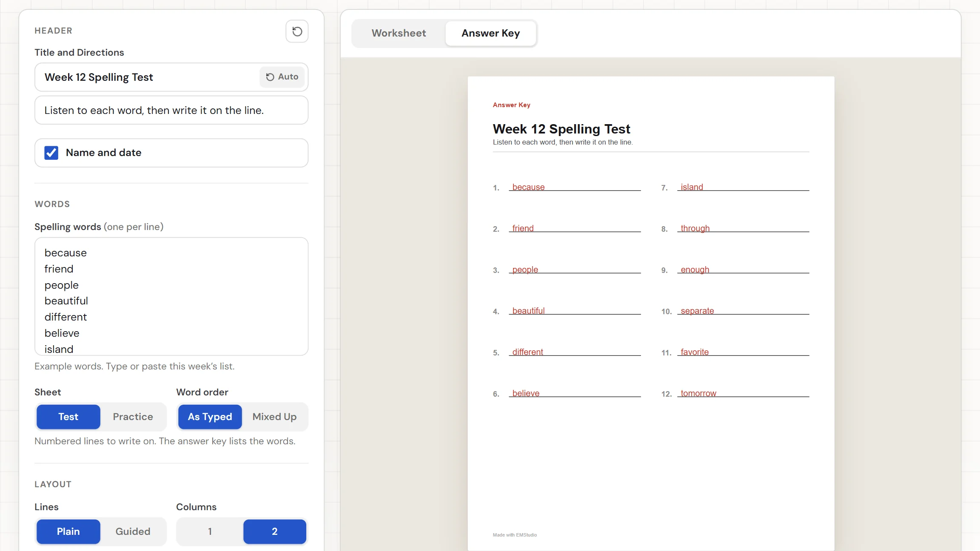Reset title with the Auto button
Screen dimensions: 980x551
282,77
